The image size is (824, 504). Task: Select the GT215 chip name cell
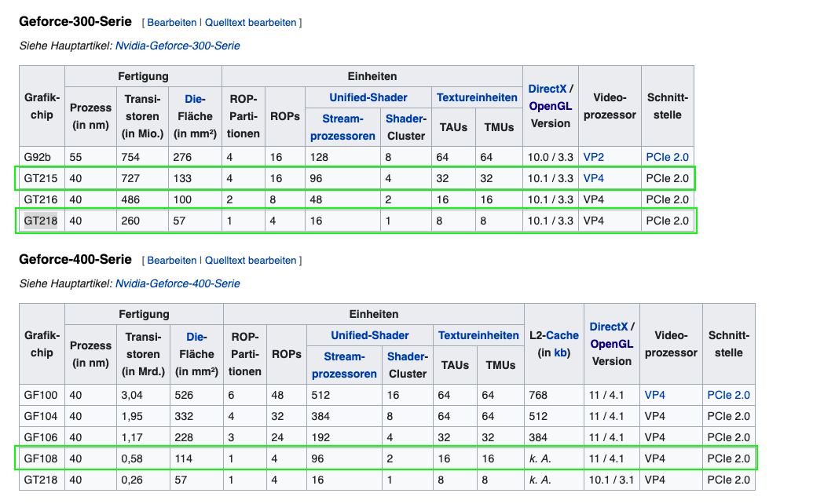42,178
